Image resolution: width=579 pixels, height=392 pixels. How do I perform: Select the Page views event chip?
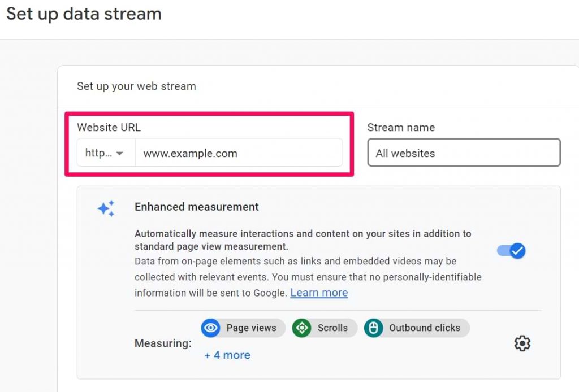[x=242, y=328]
